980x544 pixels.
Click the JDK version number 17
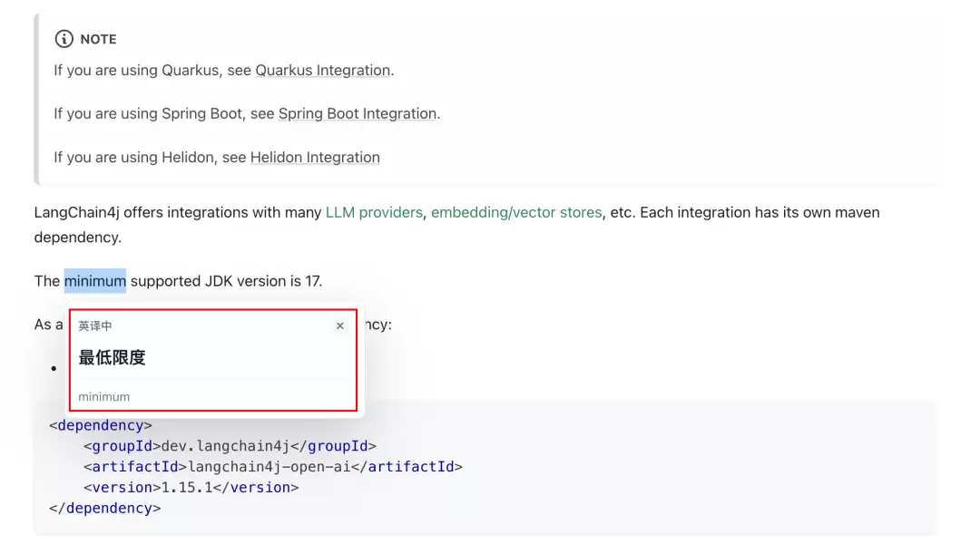(312, 281)
